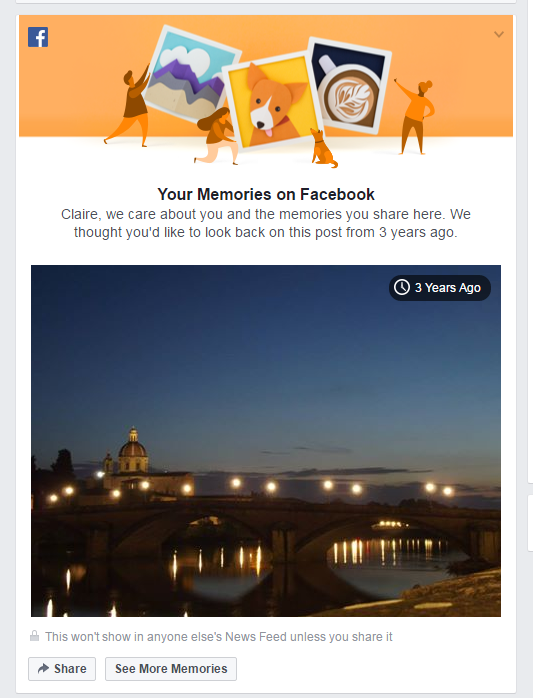Open the night bridge memory photo

pyautogui.click(x=266, y=441)
